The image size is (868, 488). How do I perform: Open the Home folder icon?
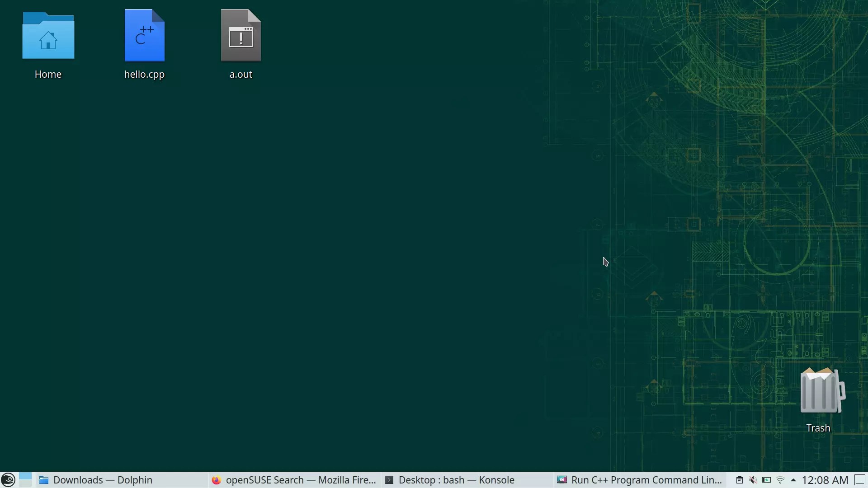[x=48, y=36]
